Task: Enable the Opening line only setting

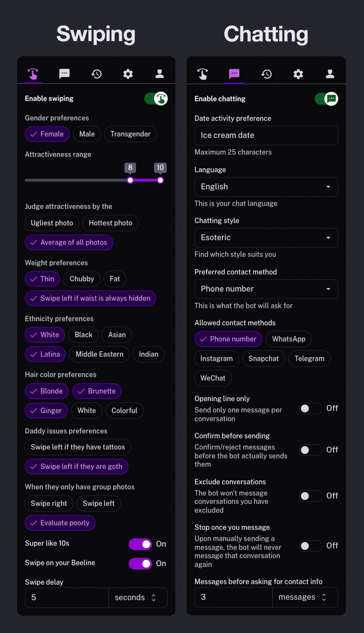Action: click(x=310, y=408)
